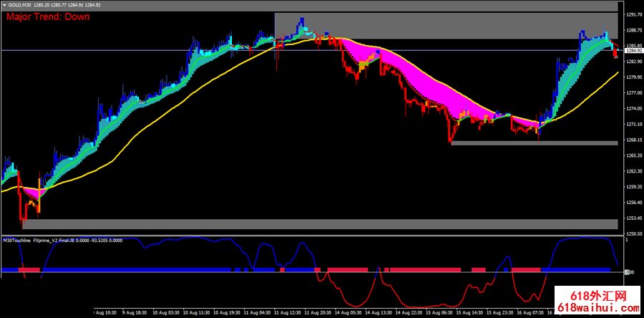The image size is (644, 318).
Task: Open the chart menu arrow beside GOLD,M30
Action: click(4, 5)
